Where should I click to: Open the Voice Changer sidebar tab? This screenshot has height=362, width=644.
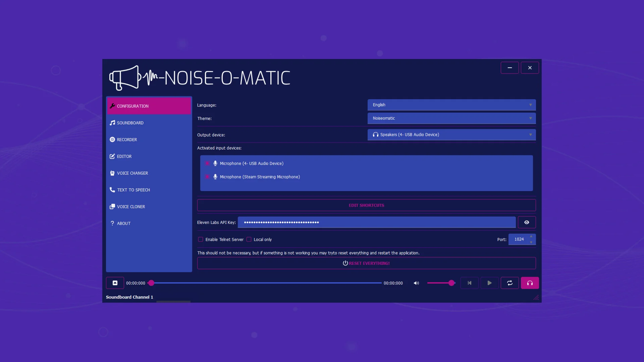[x=132, y=173]
